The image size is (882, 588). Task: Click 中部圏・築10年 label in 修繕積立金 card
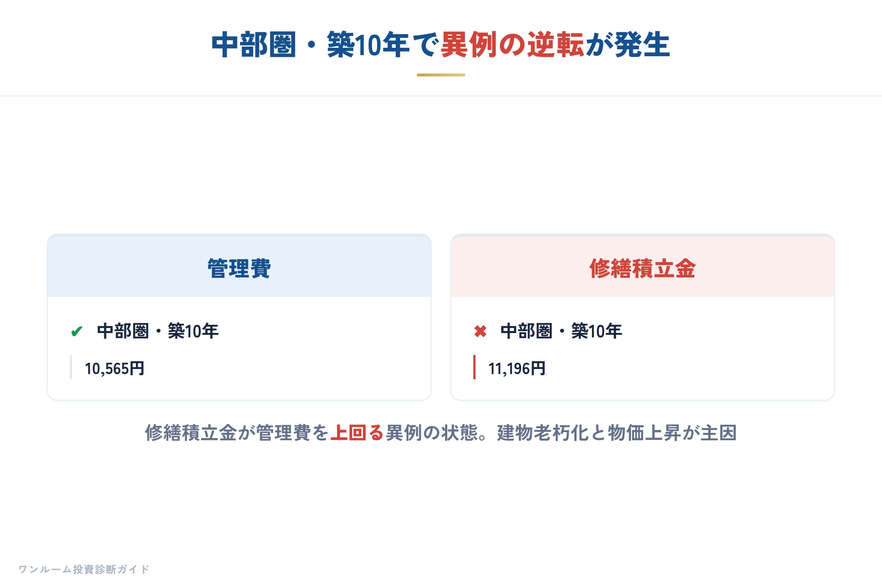(562, 331)
